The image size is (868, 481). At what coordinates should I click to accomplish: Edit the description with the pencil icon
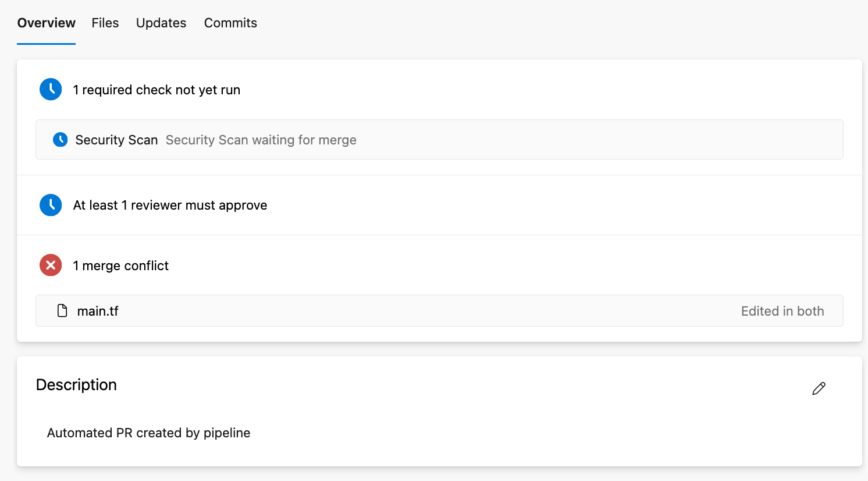click(819, 388)
